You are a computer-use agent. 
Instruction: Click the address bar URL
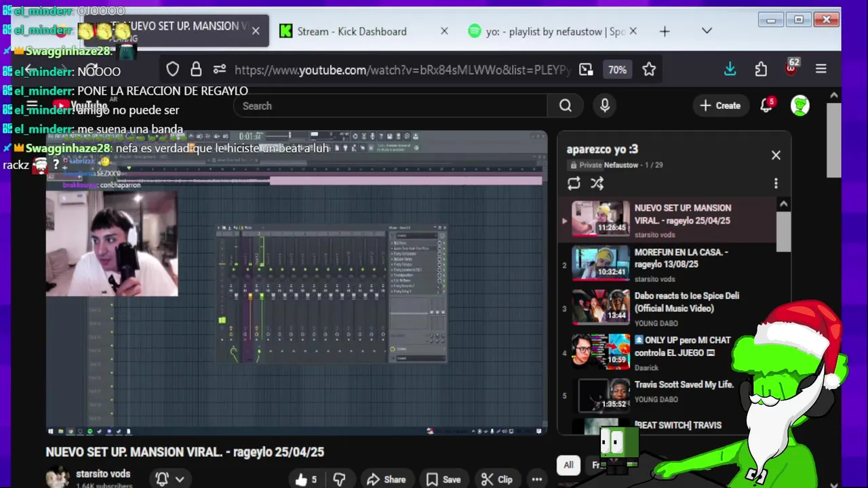403,70
